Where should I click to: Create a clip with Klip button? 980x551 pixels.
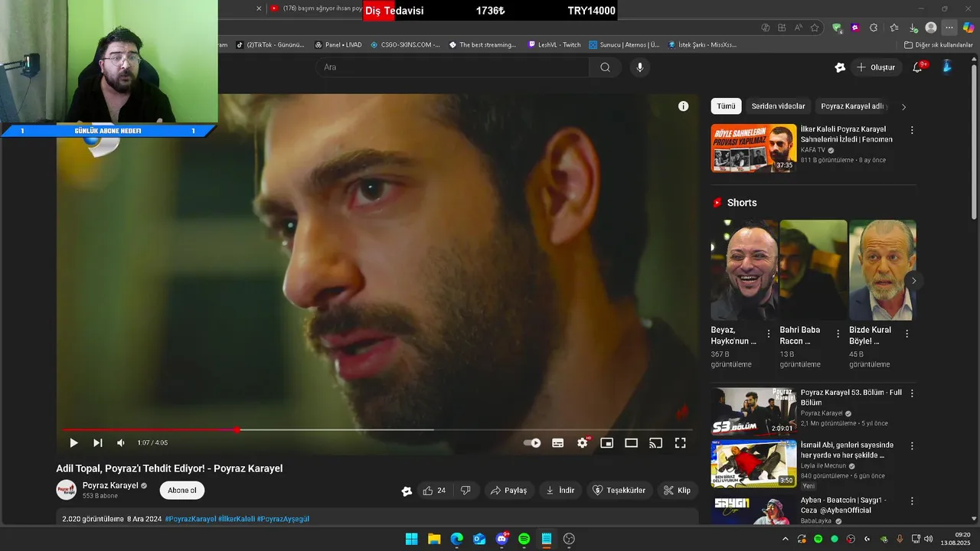pyautogui.click(x=677, y=491)
